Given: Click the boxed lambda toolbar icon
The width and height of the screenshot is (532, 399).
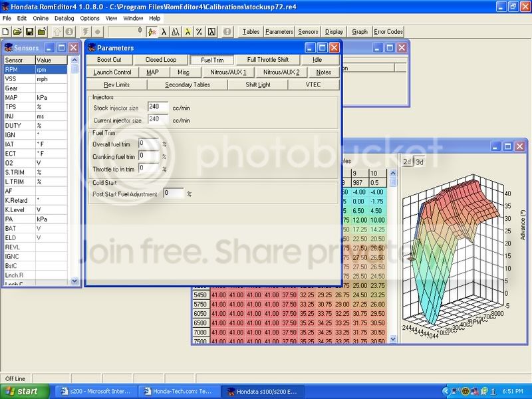Looking at the screenshot, I should (211, 31).
